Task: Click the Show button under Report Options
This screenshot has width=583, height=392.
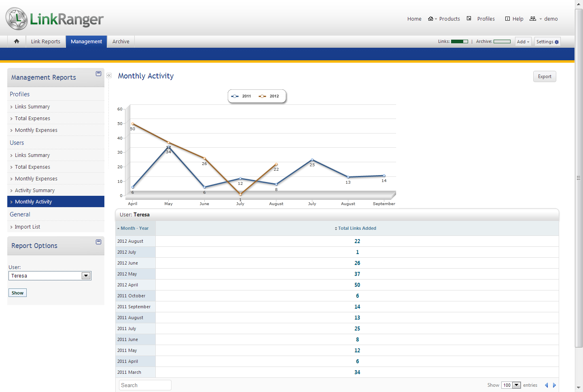Action: tap(17, 293)
